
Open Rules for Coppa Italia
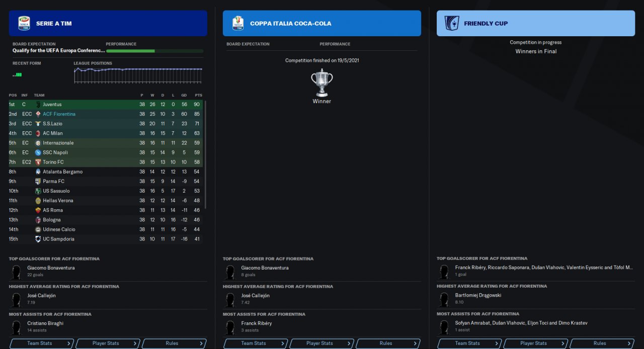click(x=388, y=343)
